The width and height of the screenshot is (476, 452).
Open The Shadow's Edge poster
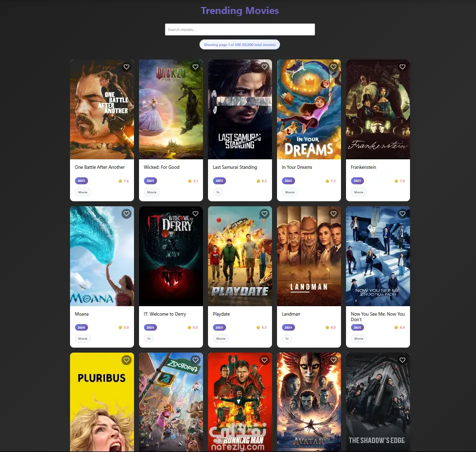[x=378, y=402]
